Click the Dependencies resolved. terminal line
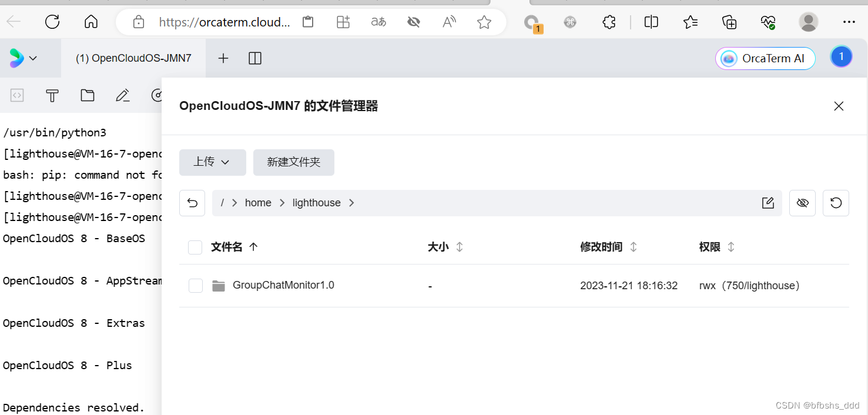Screen dimensions: 868x415 click(x=74, y=408)
